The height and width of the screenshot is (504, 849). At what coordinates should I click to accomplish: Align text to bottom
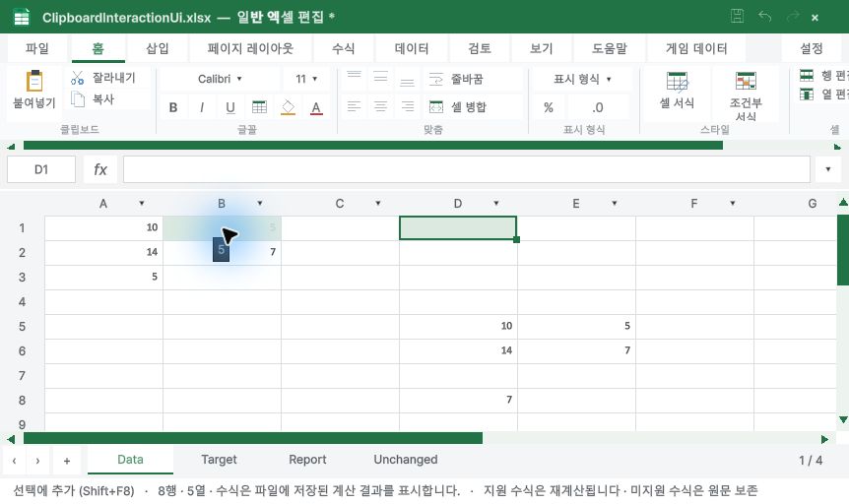click(x=407, y=81)
